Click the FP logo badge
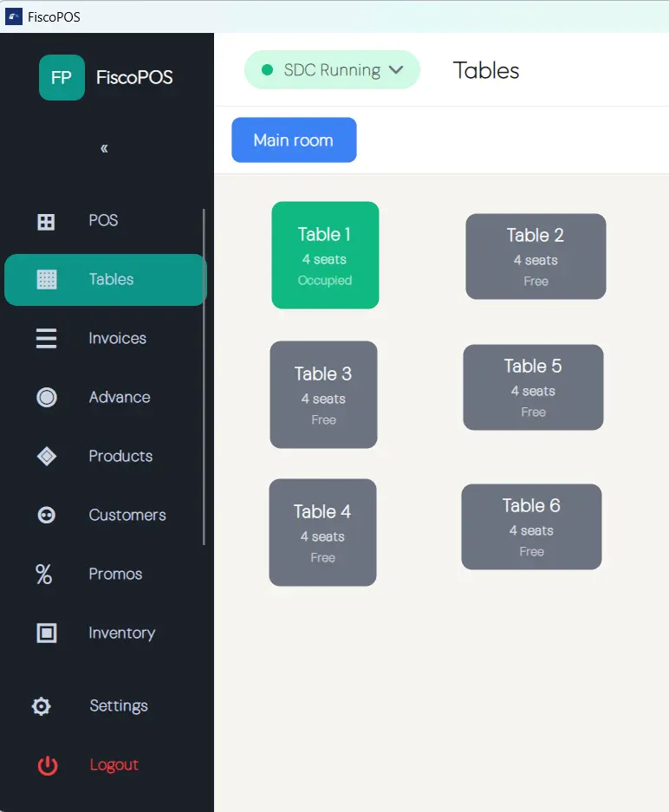Image resolution: width=669 pixels, height=812 pixels. pos(62,78)
